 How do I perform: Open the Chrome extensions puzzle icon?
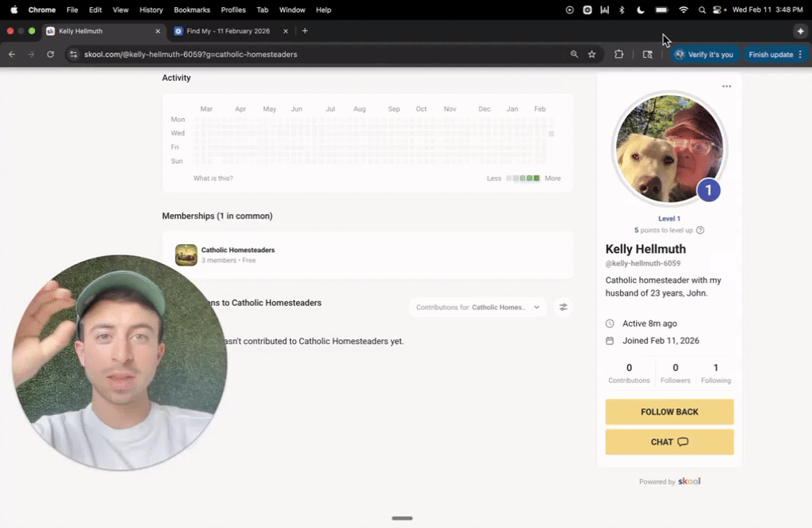point(619,54)
